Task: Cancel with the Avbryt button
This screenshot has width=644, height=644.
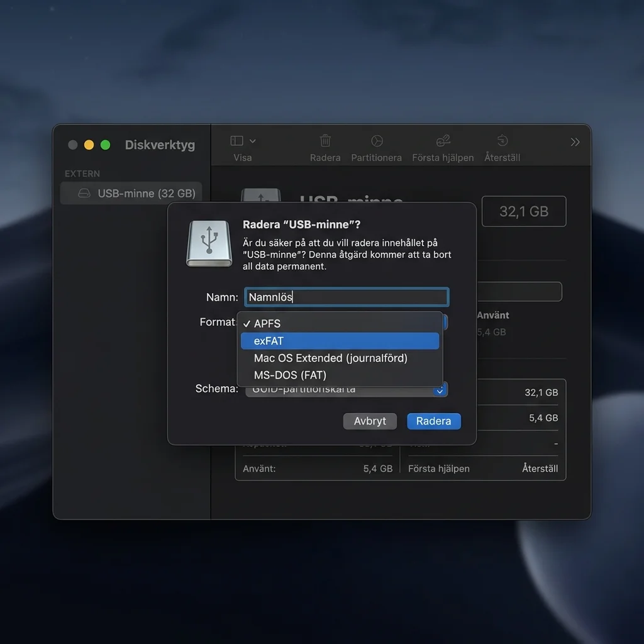Action: tap(370, 421)
